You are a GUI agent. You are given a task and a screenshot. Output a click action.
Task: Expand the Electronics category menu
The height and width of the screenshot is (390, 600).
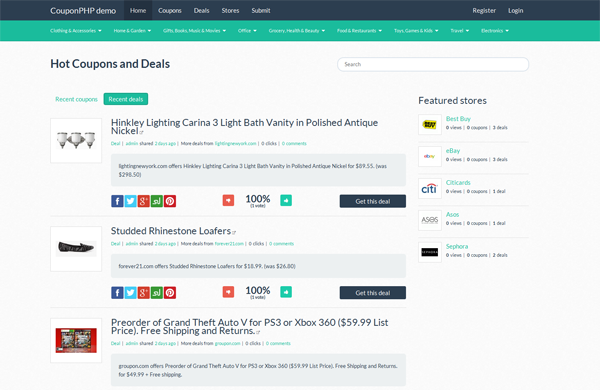(495, 31)
